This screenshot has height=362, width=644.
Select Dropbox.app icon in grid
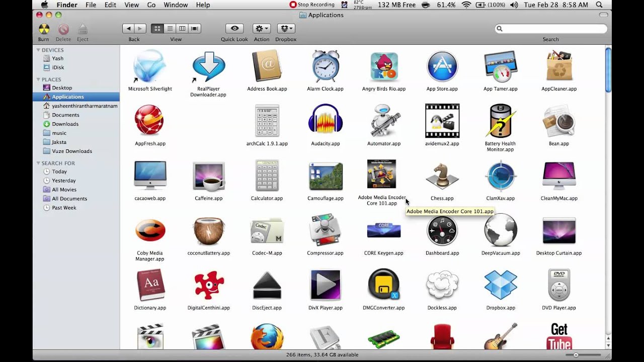(x=501, y=285)
